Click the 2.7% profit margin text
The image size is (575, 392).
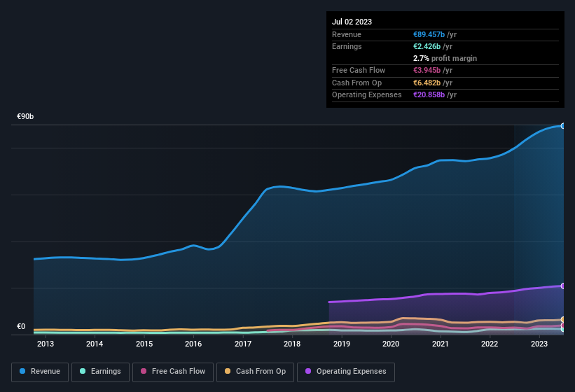click(445, 58)
